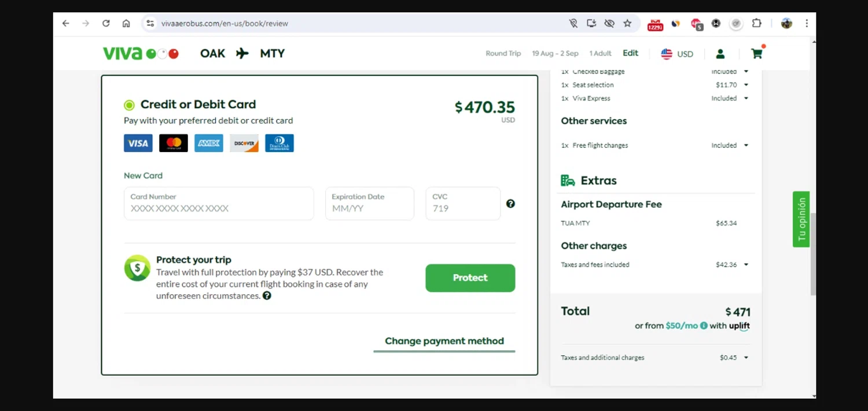Image resolution: width=868 pixels, height=411 pixels.
Task: Click the Protect button
Action: click(470, 278)
